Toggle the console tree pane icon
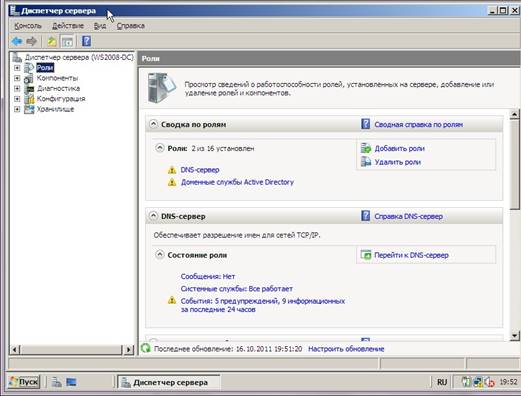This screenshot has height=396, width=521. 67,41
